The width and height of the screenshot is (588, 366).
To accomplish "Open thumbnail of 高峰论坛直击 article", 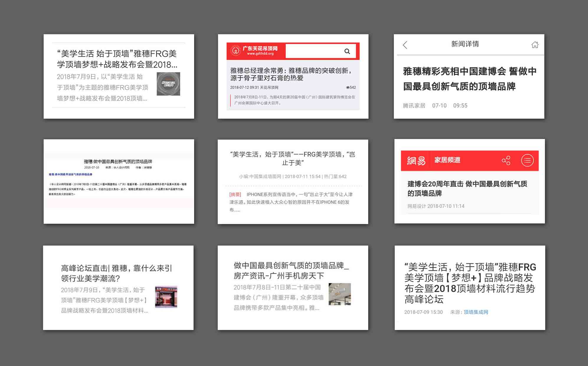I will [166, 297].
